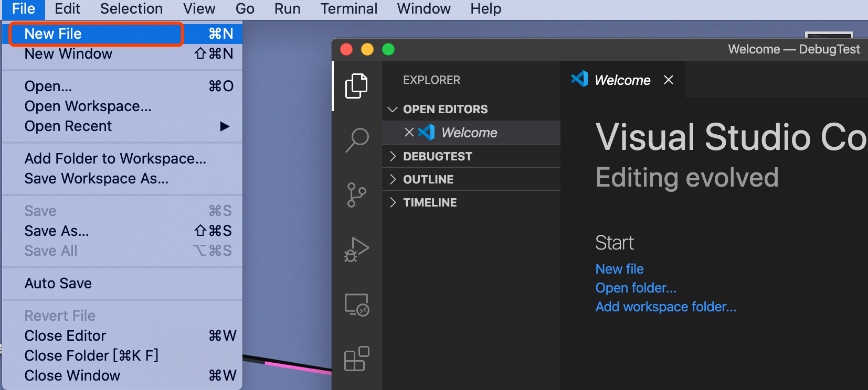Switch to the Welcome tab
Image resolution: width=868 pixels, height=390 pixels.
pos(622,80)
